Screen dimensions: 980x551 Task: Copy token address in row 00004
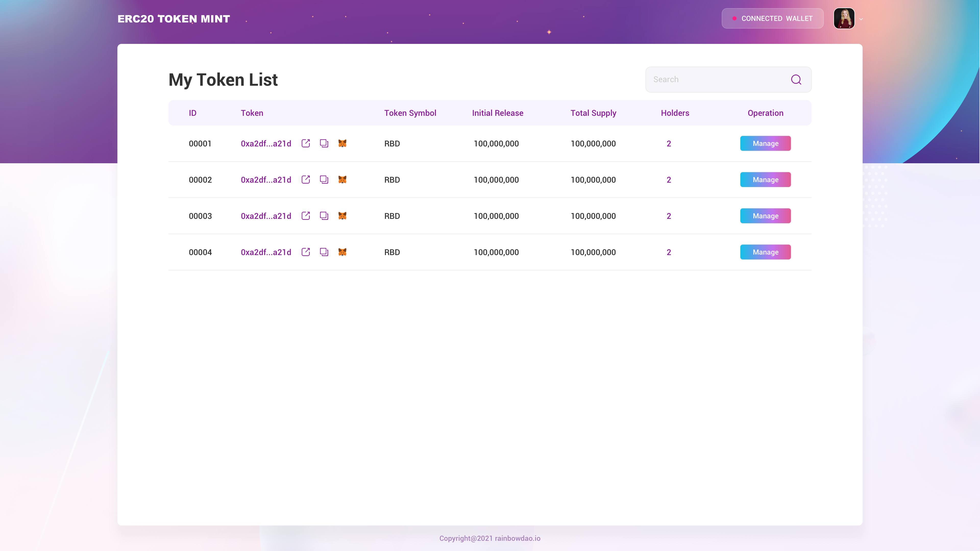coord(324,252)
